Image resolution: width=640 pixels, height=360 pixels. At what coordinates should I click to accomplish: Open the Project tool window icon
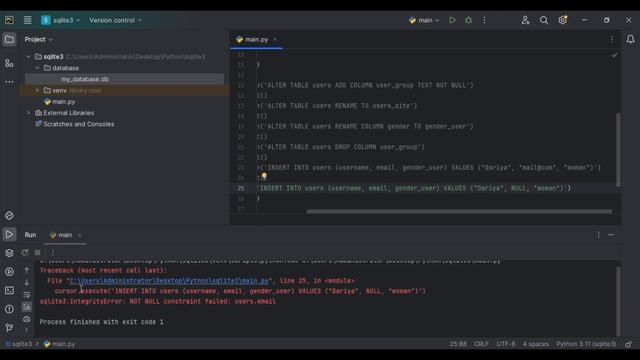pos(9,40)
